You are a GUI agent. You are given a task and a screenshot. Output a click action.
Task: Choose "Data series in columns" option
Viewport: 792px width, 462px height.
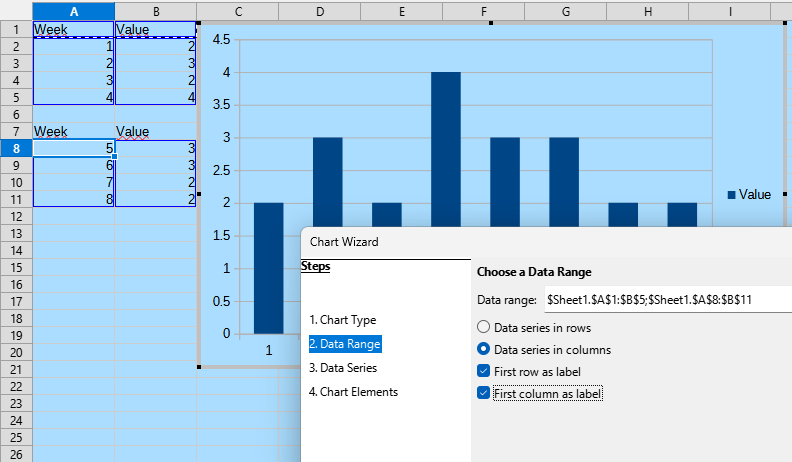click(x=485, y=350)
